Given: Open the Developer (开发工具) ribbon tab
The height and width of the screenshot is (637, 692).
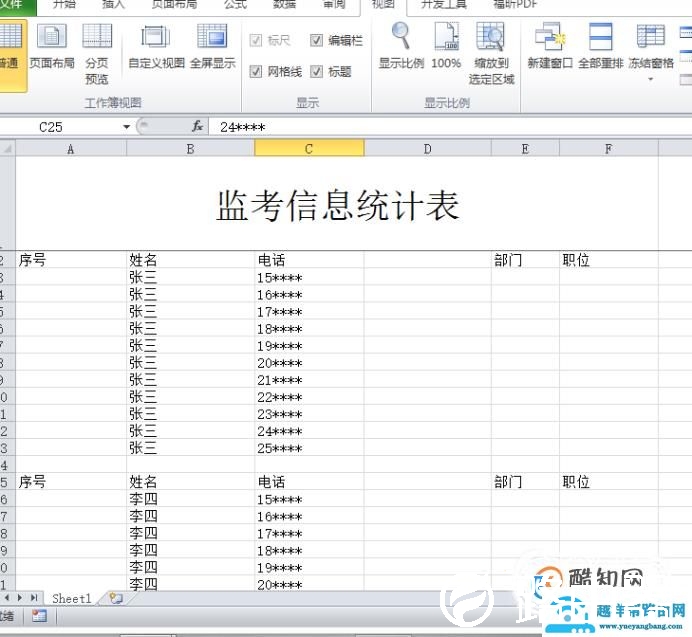Looking at the screenshot, I should [444, 4].
